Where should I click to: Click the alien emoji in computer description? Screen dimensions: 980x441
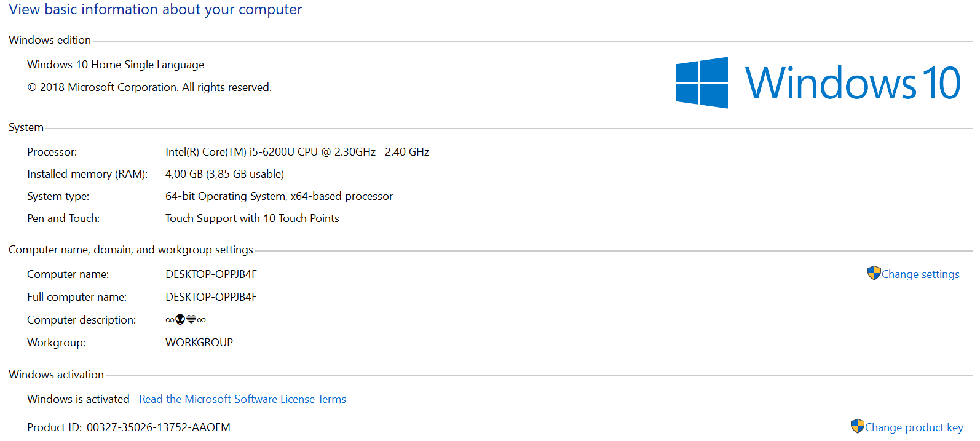click(x=180, y=320)
